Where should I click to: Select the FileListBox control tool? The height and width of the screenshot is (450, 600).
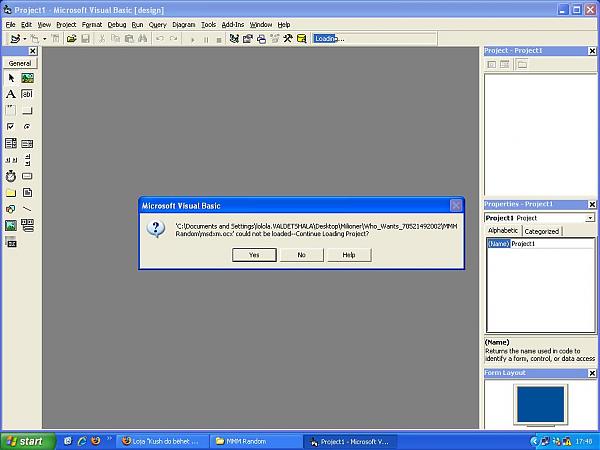[27, 192]
